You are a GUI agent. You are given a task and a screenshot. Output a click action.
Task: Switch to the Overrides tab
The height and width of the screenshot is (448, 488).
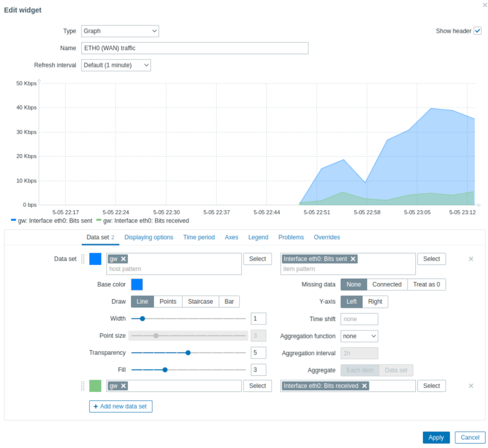(327, 238)
